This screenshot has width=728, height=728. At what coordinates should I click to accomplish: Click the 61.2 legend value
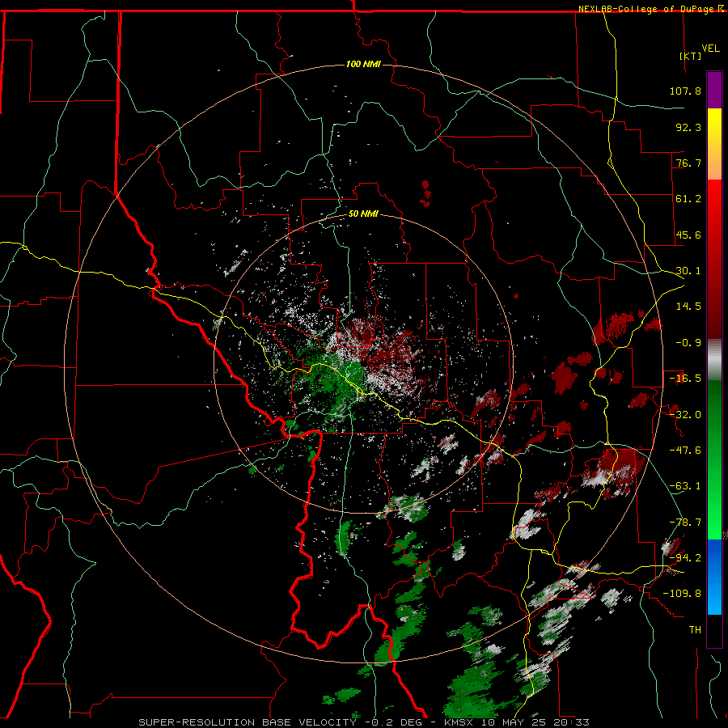coord(688,199)
